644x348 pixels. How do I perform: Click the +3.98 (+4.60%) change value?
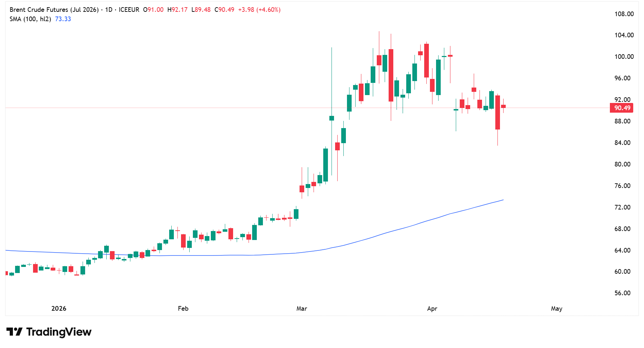[x=259, y=10]
